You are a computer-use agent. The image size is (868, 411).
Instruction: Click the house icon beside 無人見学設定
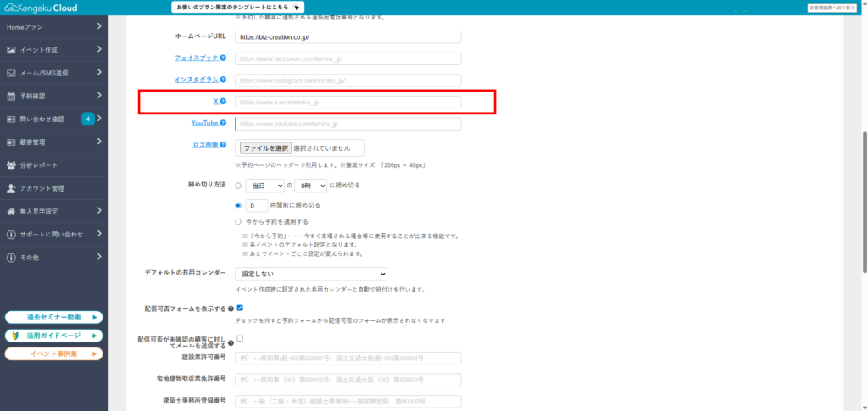click(11, 211)
